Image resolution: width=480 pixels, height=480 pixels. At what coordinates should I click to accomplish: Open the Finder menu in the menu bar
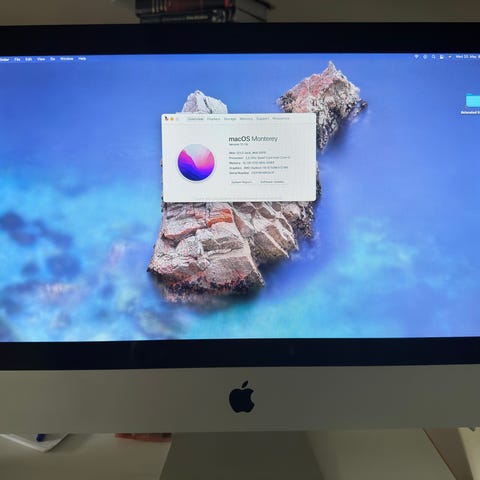[x=4, y=60]
